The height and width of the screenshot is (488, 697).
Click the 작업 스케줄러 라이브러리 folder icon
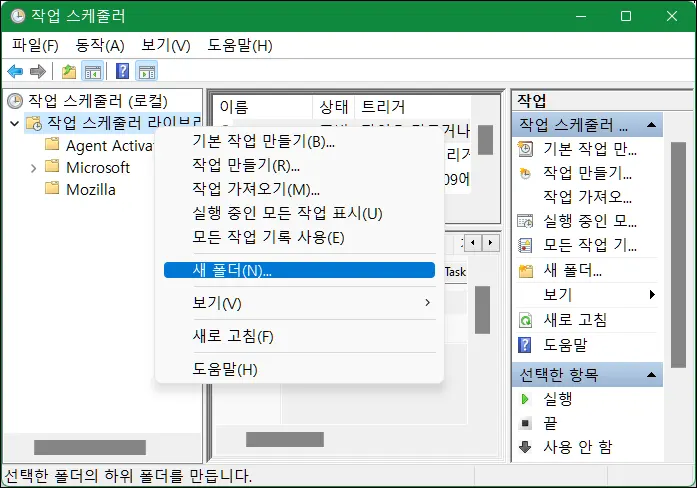point(34,123)
